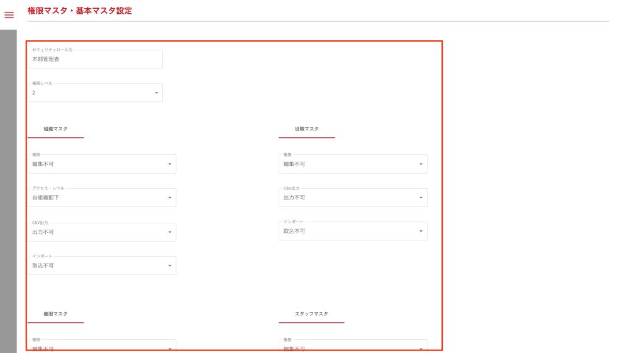
Task: Click arrow icon of 自組織配下 access-level field
Action: point(170,198)
